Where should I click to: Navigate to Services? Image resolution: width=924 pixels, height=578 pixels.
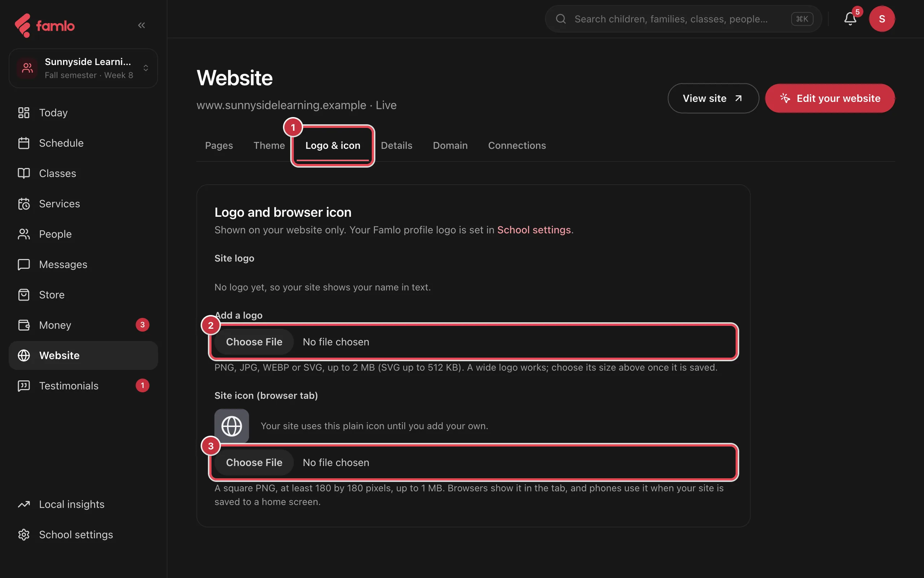click(83, 204)
